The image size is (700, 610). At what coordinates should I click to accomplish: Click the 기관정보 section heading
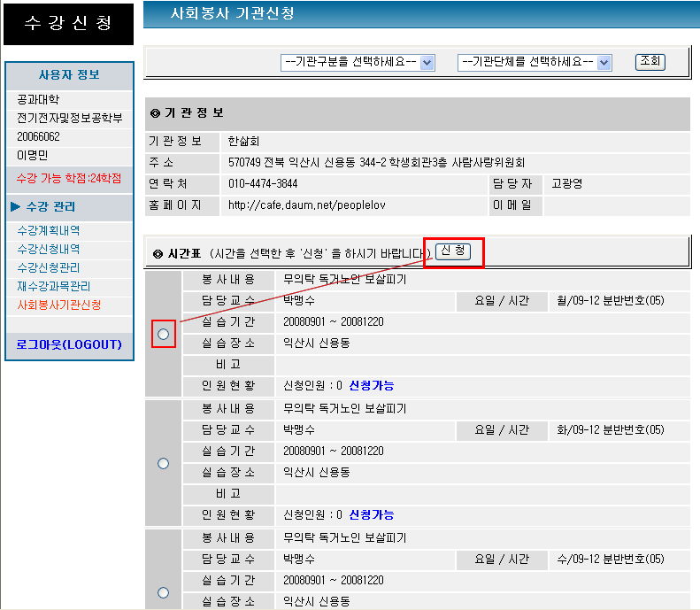click(x=188, y=113)
